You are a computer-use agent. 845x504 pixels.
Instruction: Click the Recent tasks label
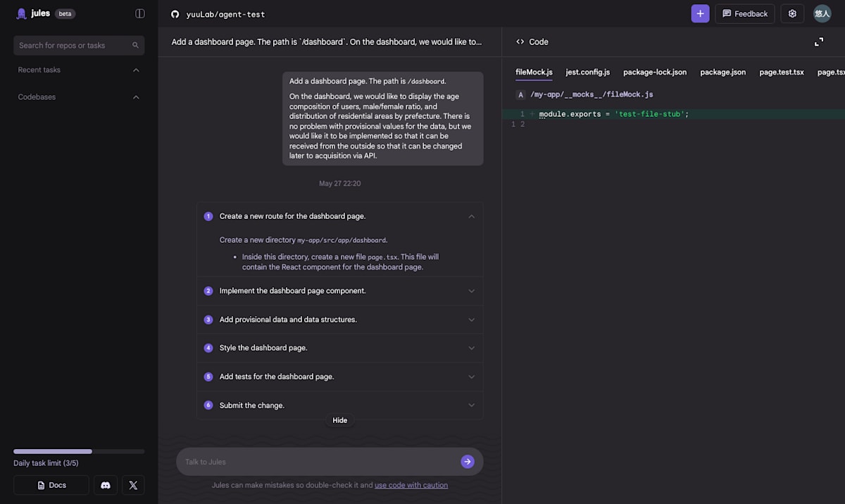coord(39,70)
